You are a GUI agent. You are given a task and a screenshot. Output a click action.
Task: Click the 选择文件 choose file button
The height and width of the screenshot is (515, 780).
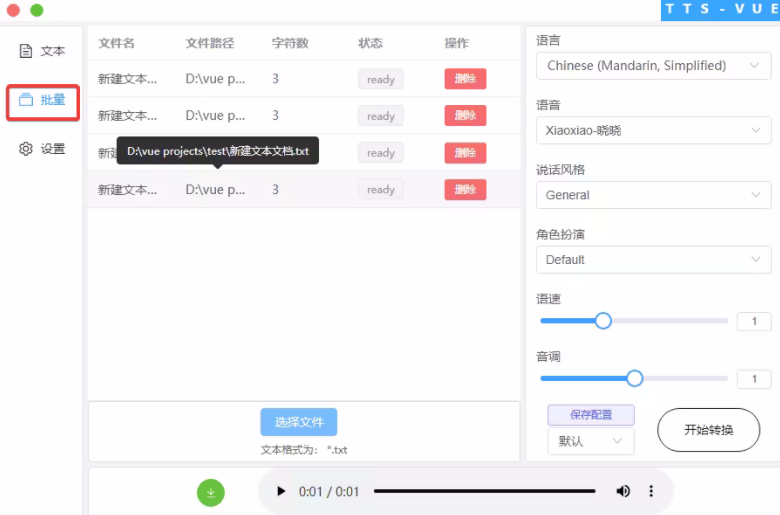click(299, 422)
